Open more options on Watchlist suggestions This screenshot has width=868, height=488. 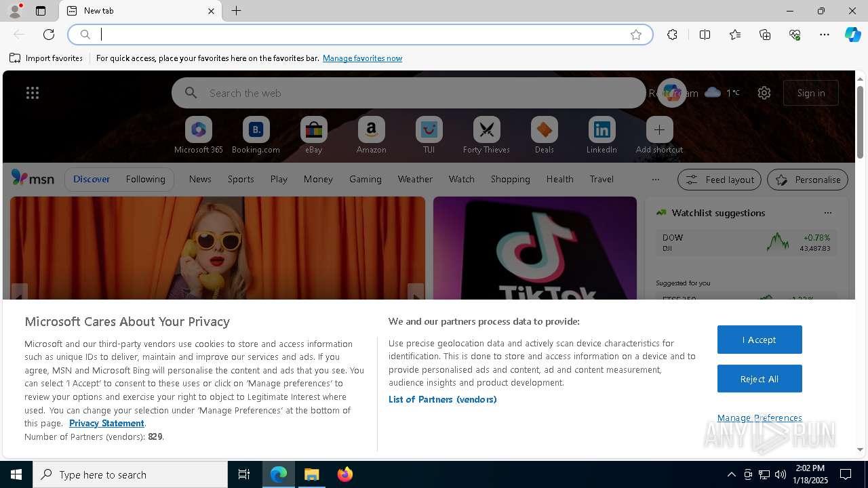point(828,213)
